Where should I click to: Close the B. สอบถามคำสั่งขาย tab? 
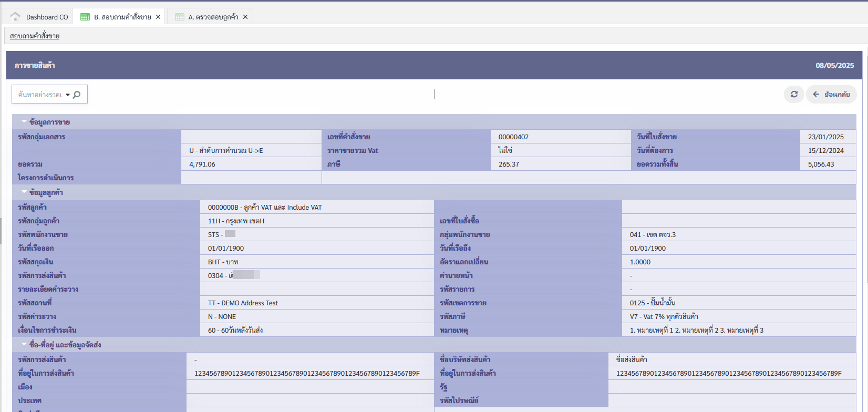(158, 17)
